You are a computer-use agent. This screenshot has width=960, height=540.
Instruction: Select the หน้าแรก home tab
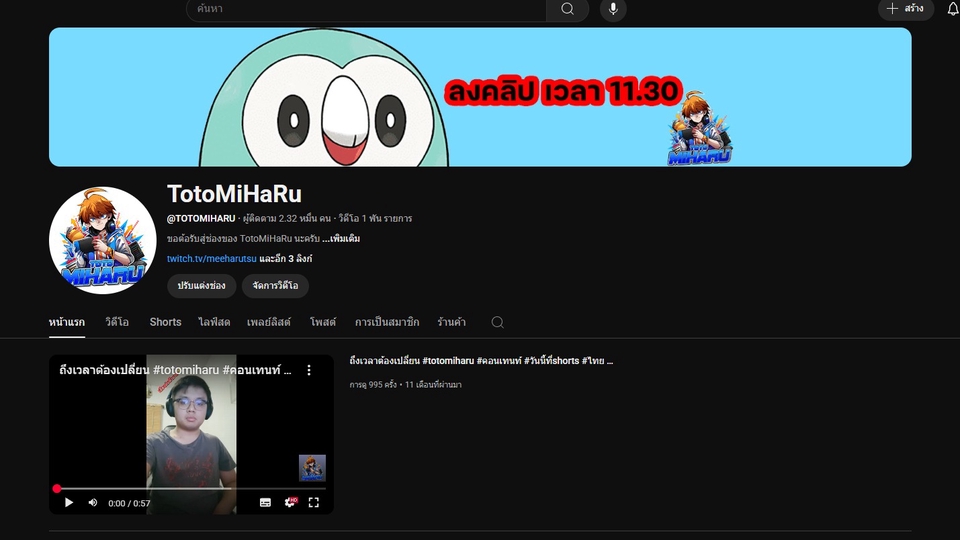(x=67, y=322)
